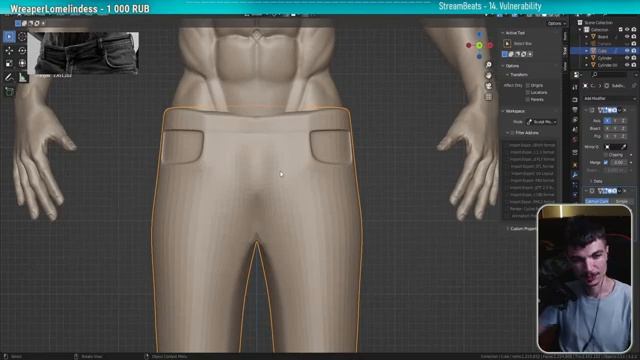Collapse the Workspace panel
Screen dimensions: 640x360
point(503,111)
